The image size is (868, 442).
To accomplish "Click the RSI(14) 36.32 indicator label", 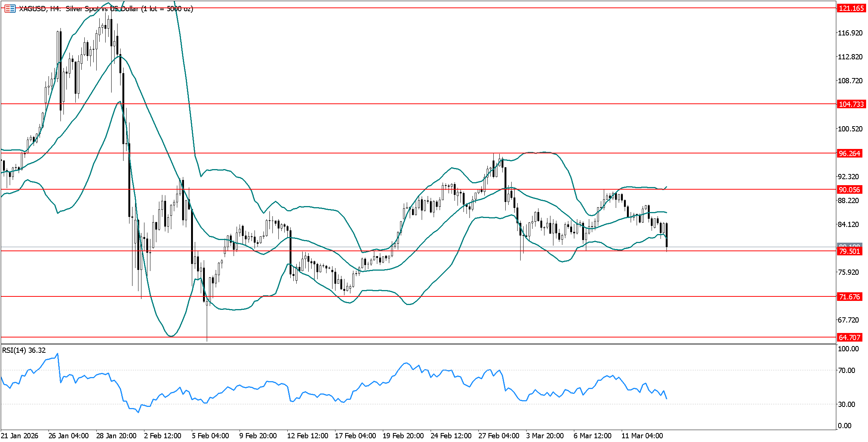I will point(24,350).
